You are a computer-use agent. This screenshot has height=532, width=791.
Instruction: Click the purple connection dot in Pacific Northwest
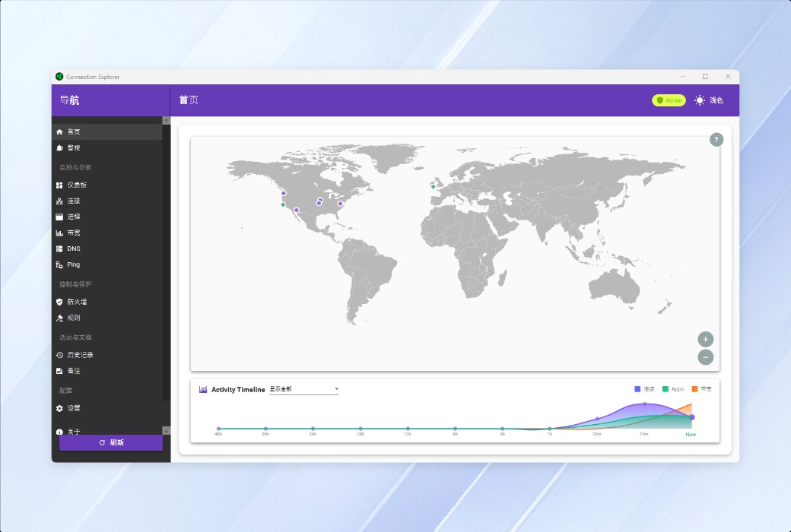284,193
